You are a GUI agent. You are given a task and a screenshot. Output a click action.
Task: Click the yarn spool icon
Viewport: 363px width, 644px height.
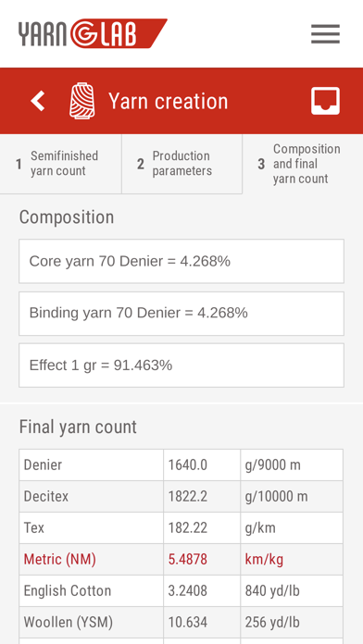click(82, 101)
